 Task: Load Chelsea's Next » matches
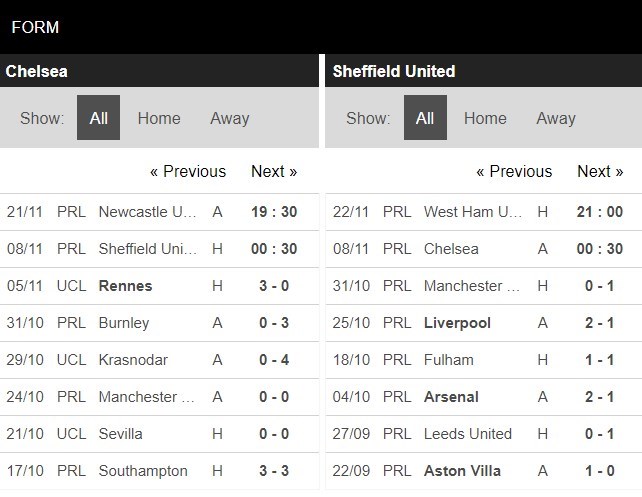tap(274, 171)
